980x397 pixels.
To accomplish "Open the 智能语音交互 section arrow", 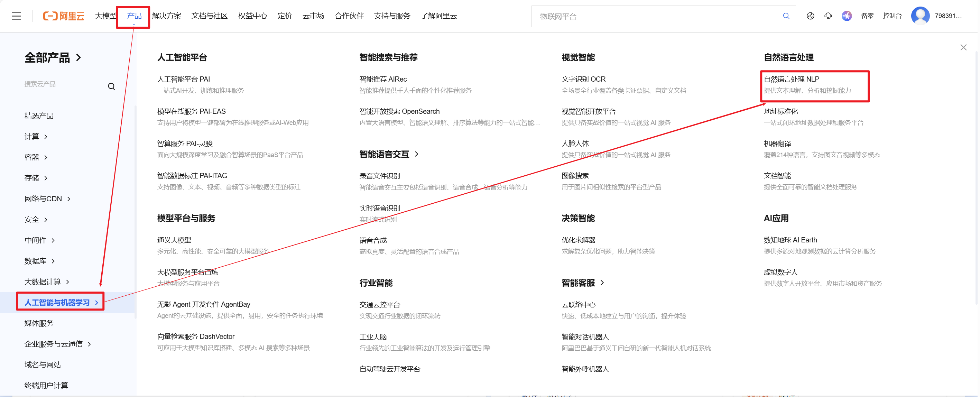I will click(x=417, y=154).
